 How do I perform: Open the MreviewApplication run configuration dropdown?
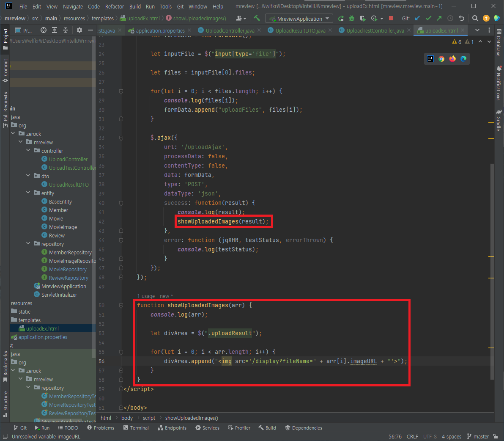[299, 19]
